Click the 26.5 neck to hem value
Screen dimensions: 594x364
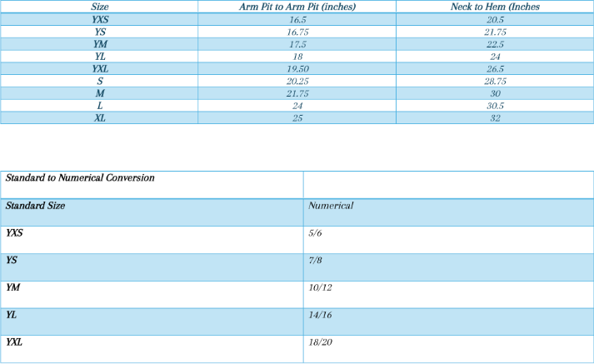495,68
